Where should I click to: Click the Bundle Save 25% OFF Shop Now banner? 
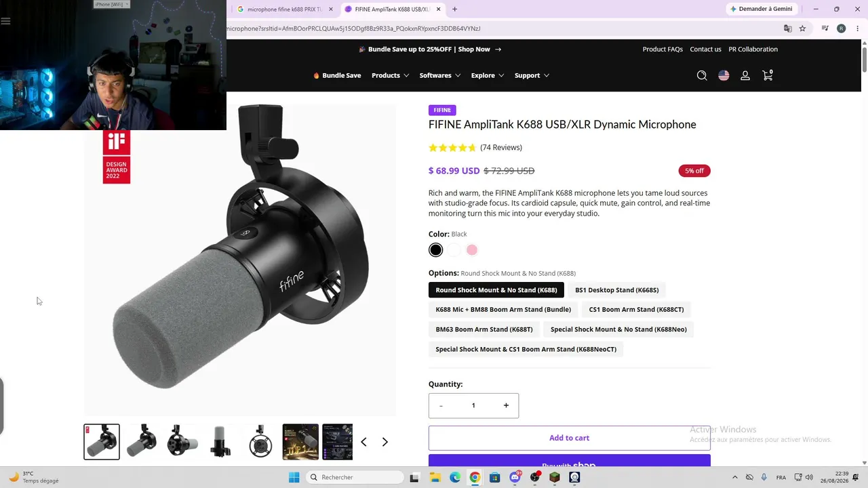[x=430, y=49]
